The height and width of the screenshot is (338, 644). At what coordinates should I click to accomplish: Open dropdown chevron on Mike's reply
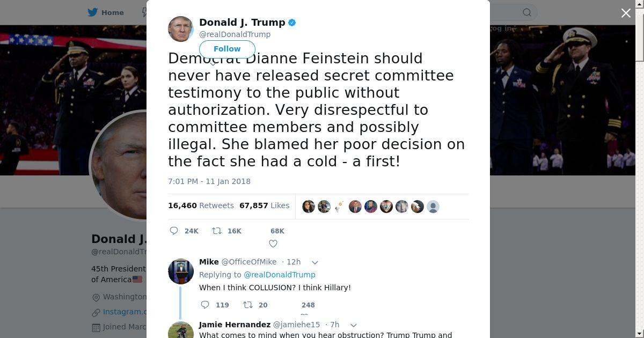point(315,262)
